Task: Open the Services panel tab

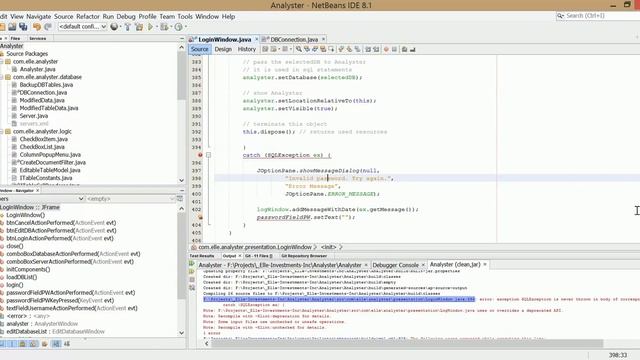Action: pyautogui.click(x=38, y=38)
